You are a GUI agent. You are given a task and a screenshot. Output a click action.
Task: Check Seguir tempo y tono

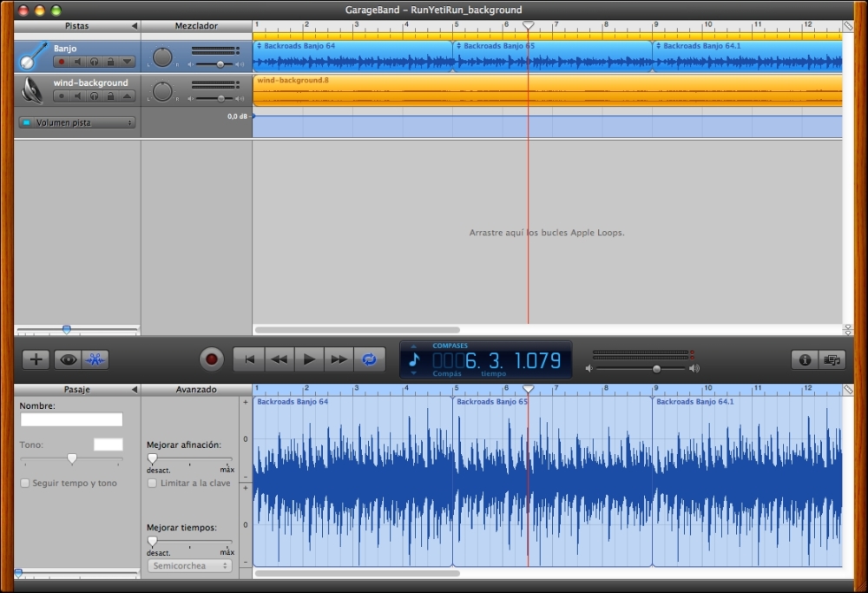click(25, 484)
